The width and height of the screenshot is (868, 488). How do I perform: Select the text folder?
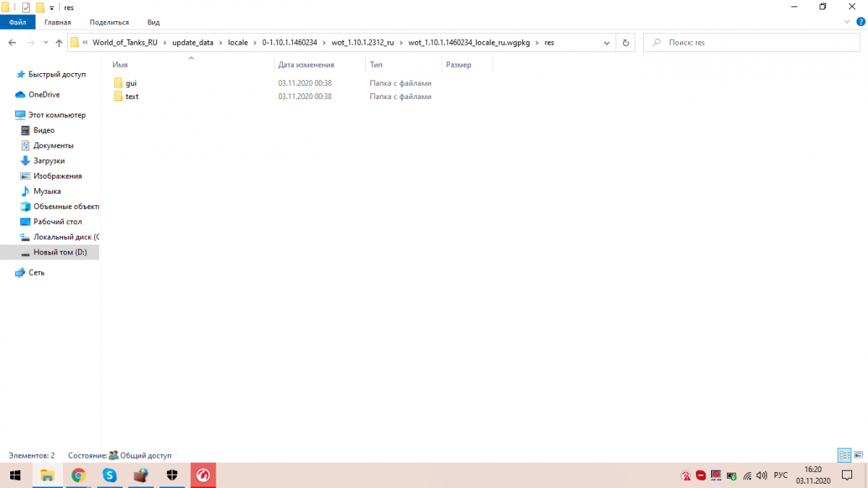tap(132, 96)
